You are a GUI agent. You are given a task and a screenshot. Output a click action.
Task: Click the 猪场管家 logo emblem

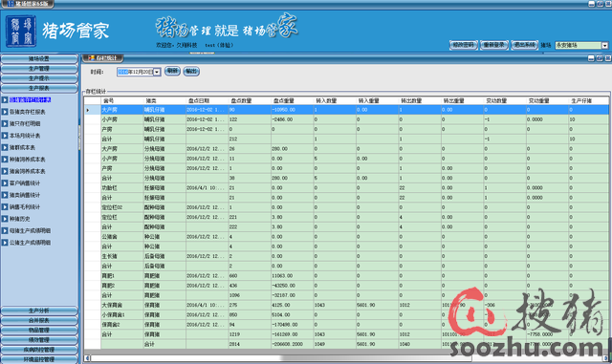(21, 32)
